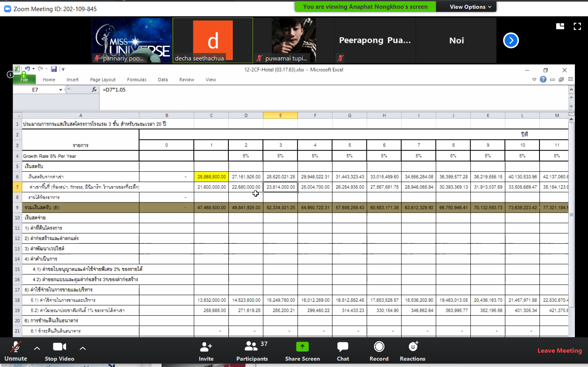Image resolution: width=588 pixels, height=367 pixels.
Task: Expand the View Options dropdown
Action: (x=471, y=7)
